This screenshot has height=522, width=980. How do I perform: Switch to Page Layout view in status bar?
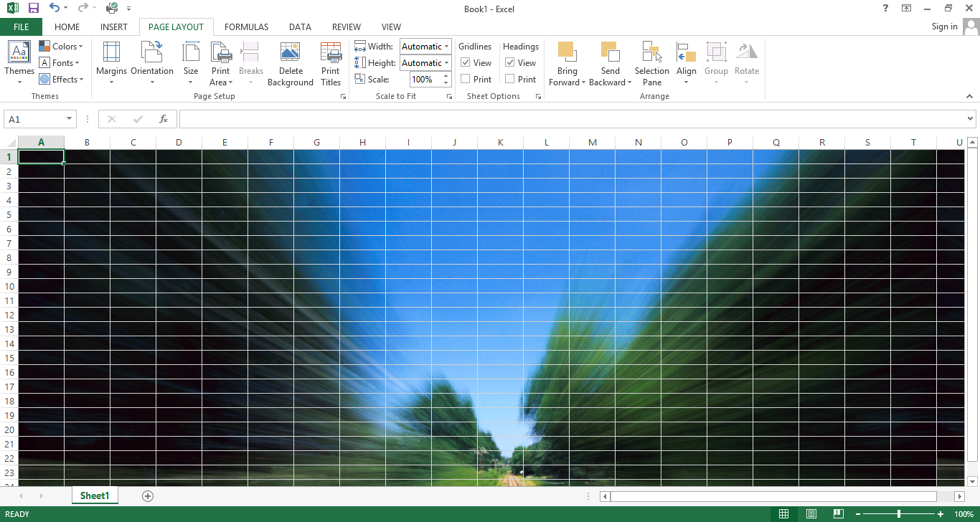[811, 514]
